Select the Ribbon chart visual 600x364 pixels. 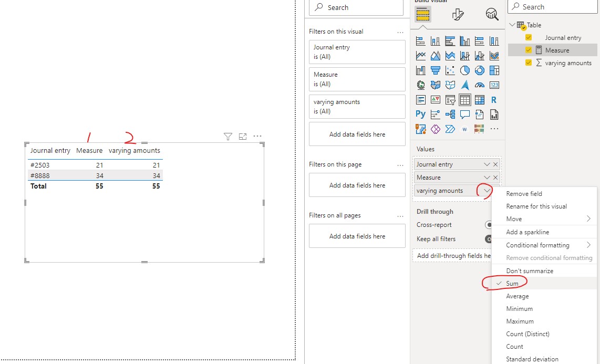point(494,56)
